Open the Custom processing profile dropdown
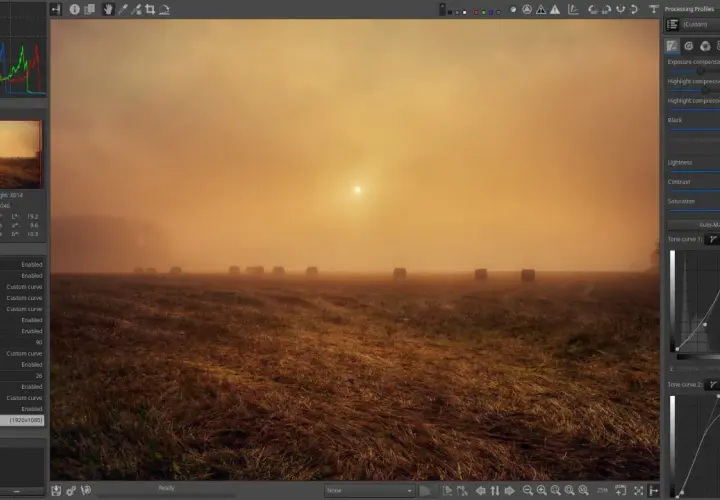720x500 pixels. tap(700, 24)
